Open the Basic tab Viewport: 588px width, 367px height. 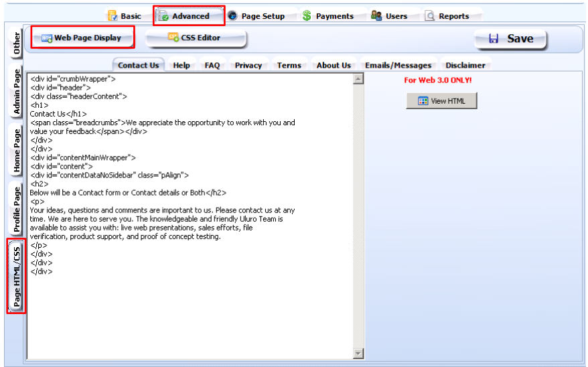(125, 16)
